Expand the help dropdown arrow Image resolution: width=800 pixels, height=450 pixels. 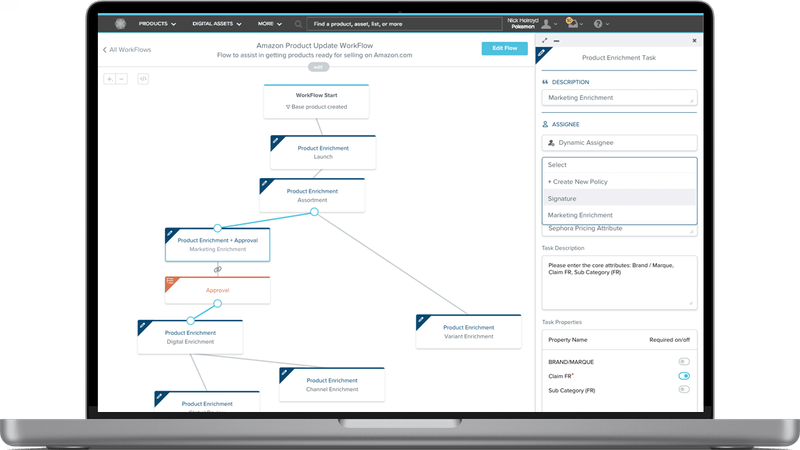coord(607,24)
